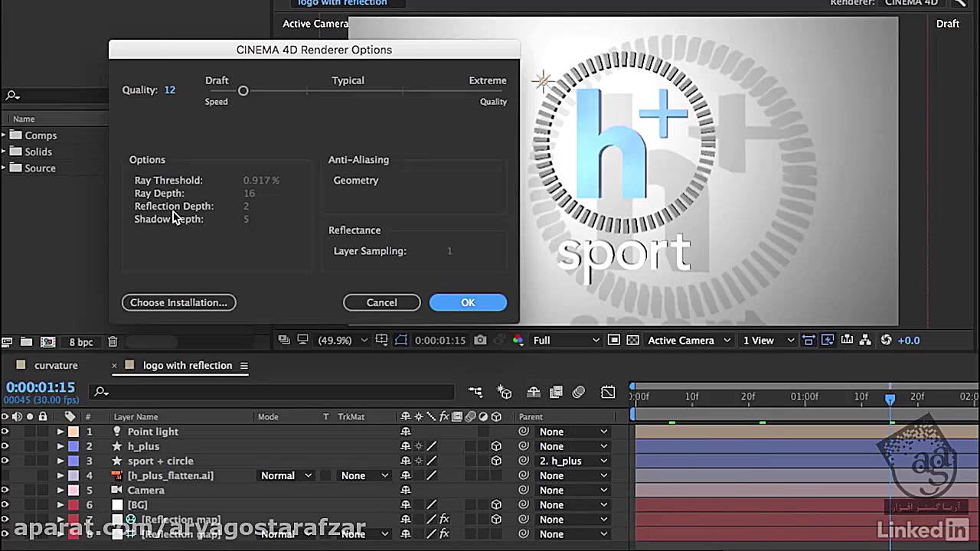This screenshot has width=980, height=551.
Task: Open the Parent dropdown for sport + circle
Action: click(x=573, y=461)
